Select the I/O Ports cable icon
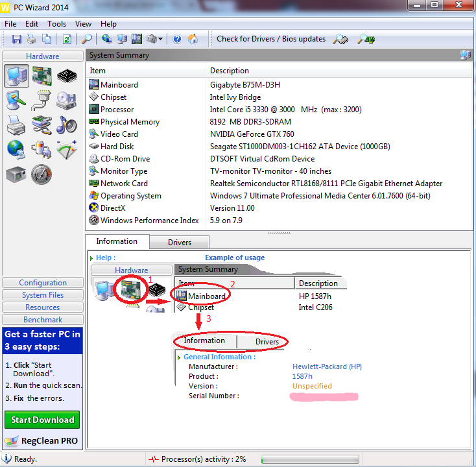This screenshot has height=467, width=476. 42,101
